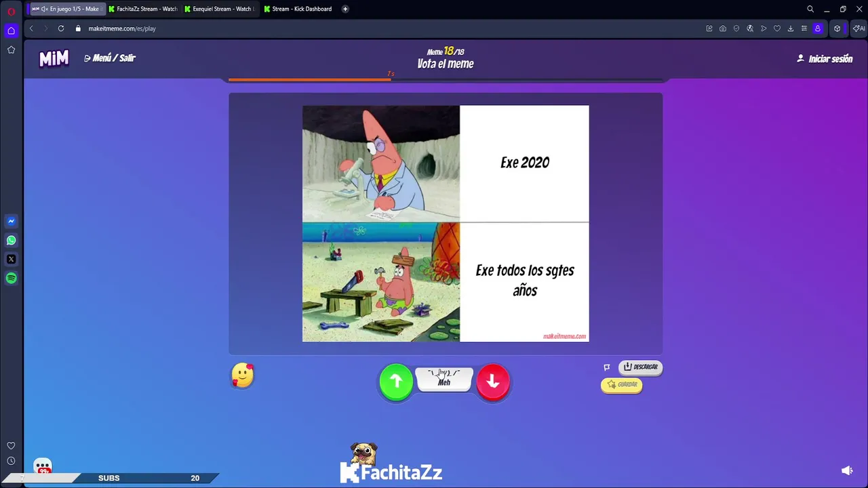Click the Descargar button

(x=640, y=367)
